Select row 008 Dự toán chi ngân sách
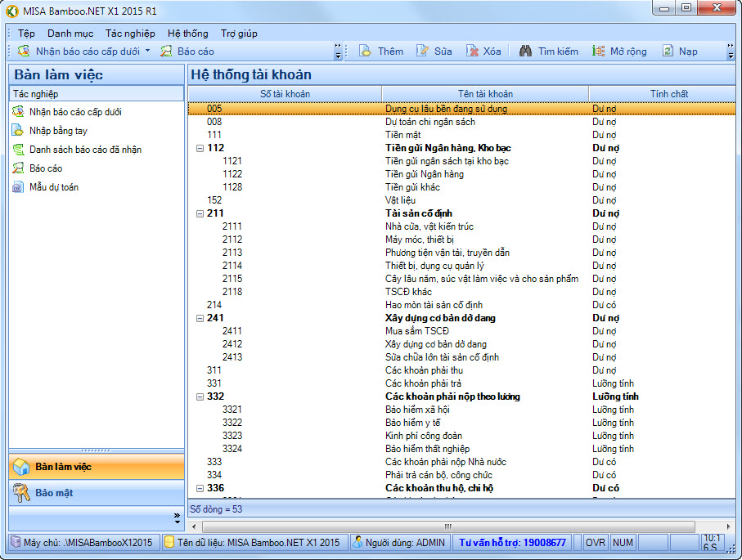Screen dimensions: 742x560 462,122
